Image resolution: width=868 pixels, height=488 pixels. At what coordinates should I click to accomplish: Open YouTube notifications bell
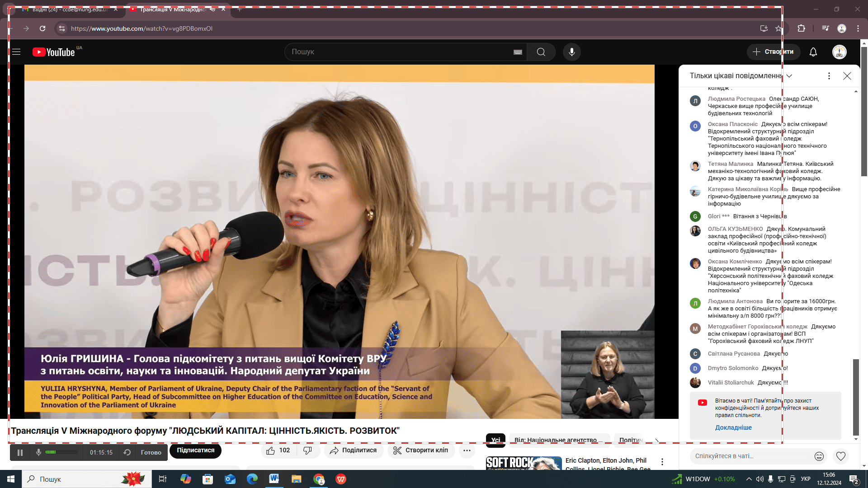click(x=813, y=52)
